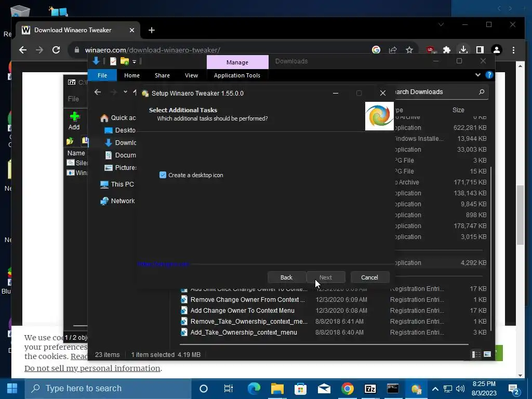Image resolution: width=532 pixels, height=399 pixels.
Task: Open the Windows Start menu
Action: (x=12, y=389)
